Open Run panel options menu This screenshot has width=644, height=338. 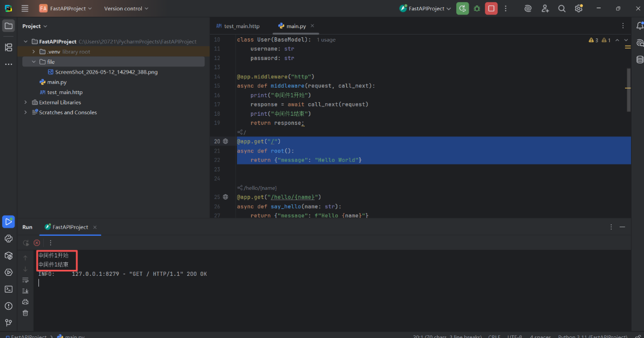[x=611, y=227]
